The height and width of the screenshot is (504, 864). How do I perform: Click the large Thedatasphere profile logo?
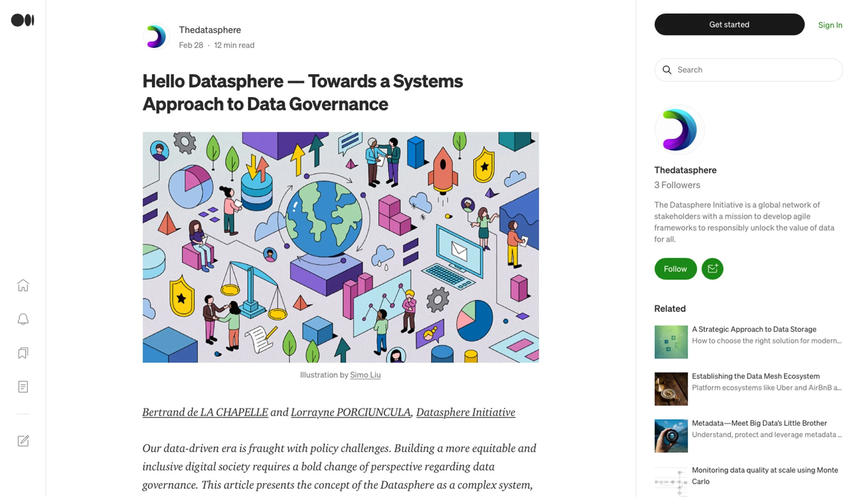click(x=679, y=130)
